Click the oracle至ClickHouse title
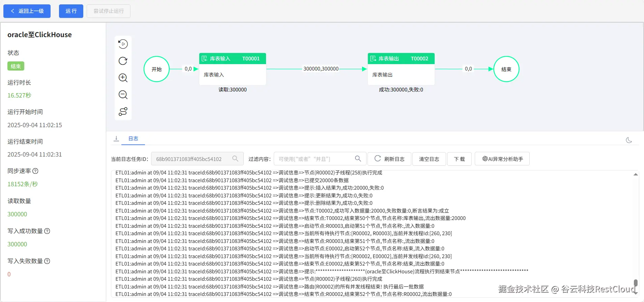Image resolution: width=644 pixels, height=302 pixels. 39,35
